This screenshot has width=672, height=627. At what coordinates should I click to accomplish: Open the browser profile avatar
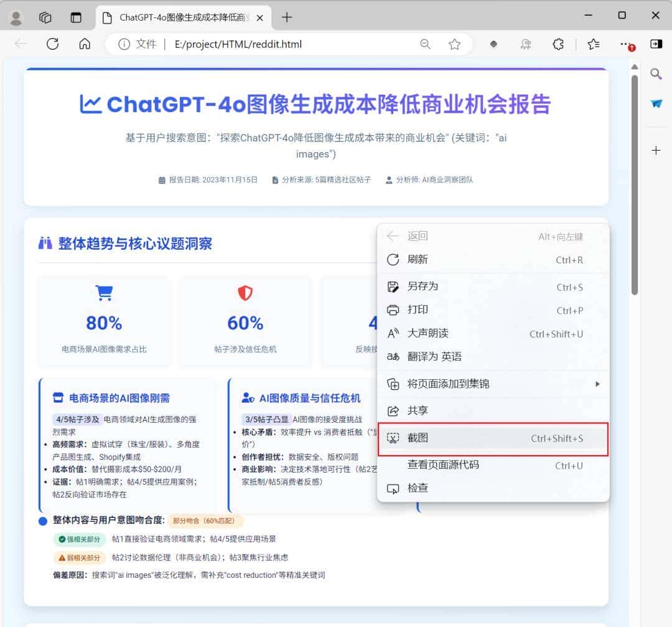point(16,17)
